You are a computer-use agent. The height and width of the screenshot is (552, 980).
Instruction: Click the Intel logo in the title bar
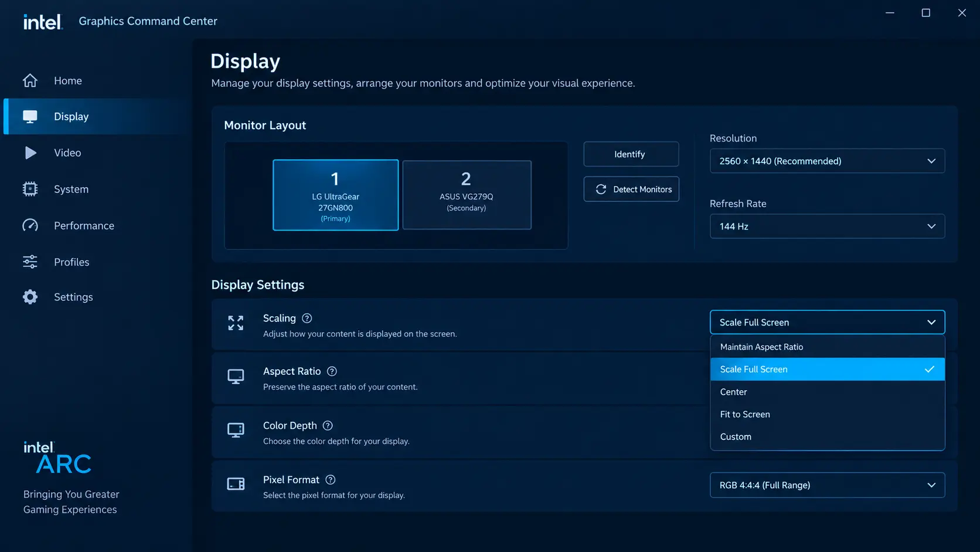[x=43, y=22]
